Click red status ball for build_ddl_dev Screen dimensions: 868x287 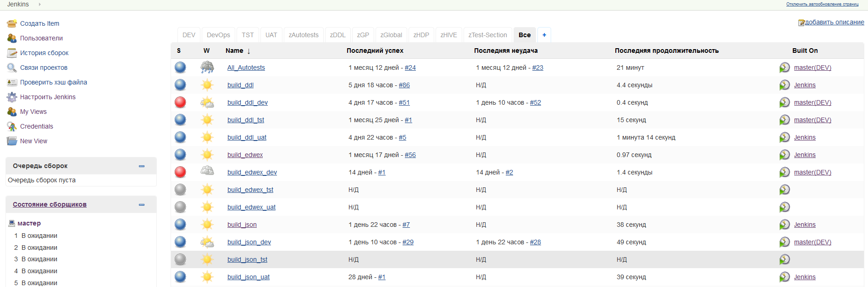click(180, 102)
